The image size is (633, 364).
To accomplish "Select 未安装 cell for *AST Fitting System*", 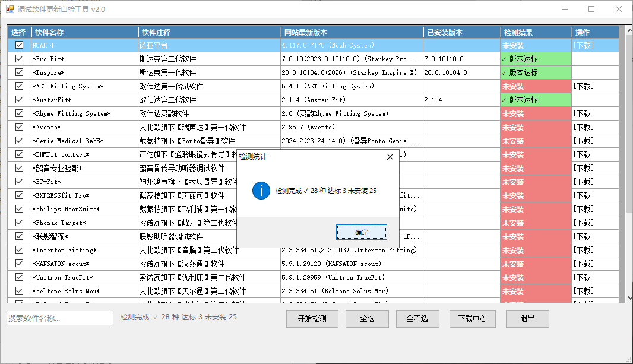I will pyautogui.click(x=536, y=86).
